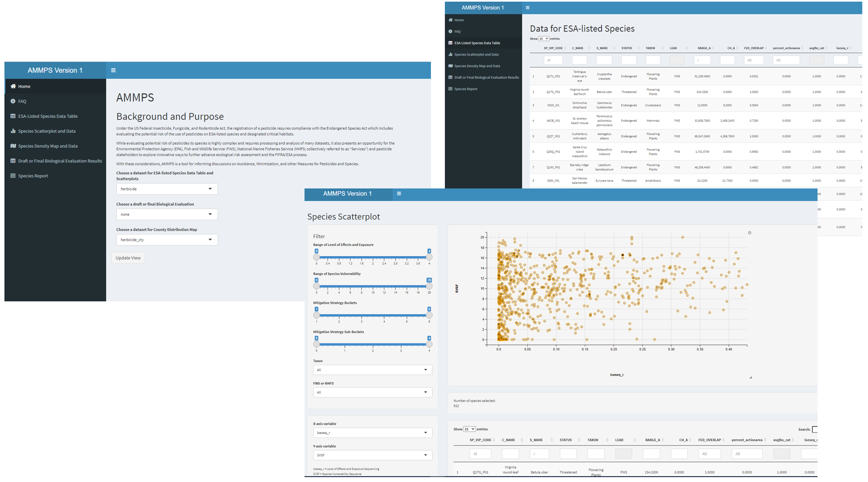868x482 pixels.
Task: Toggle hamburger menu in Home window header
Action: 113,70
